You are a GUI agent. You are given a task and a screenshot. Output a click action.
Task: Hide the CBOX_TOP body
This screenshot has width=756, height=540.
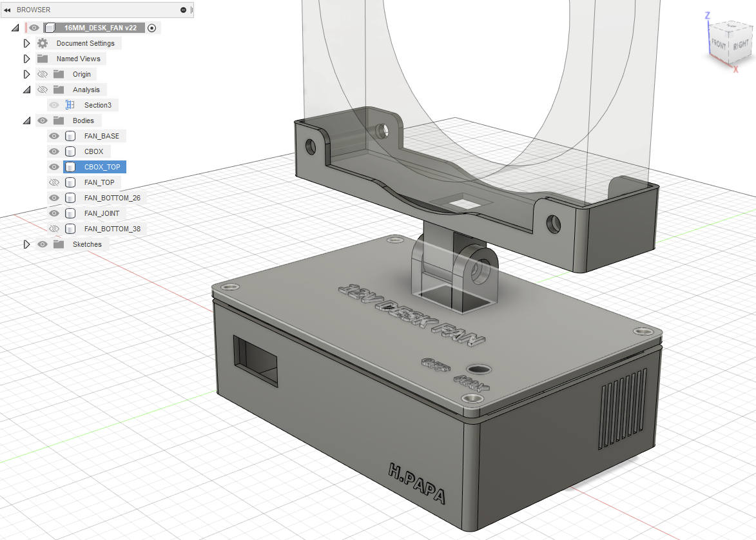point(54,167)
